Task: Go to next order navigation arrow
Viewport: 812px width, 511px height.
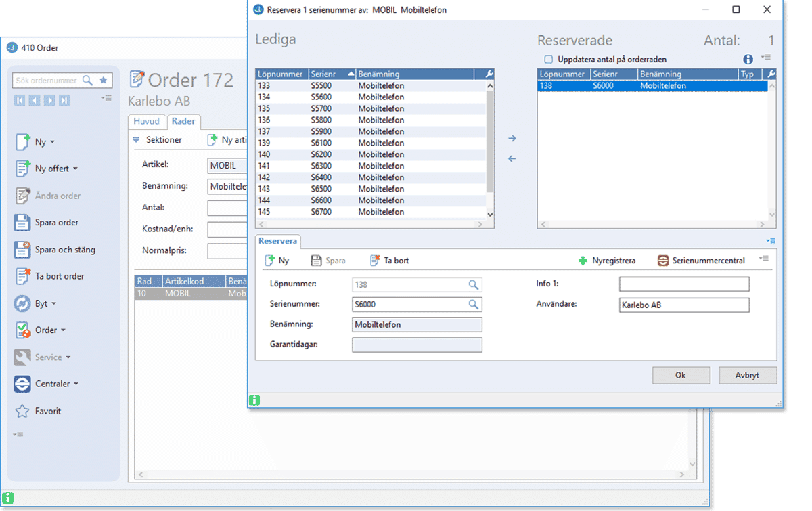Action: pos(49,100)
